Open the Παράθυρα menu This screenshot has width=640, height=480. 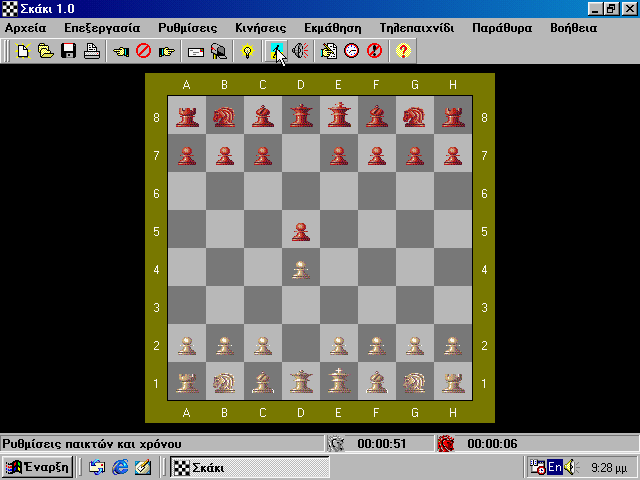click(502, 28)
